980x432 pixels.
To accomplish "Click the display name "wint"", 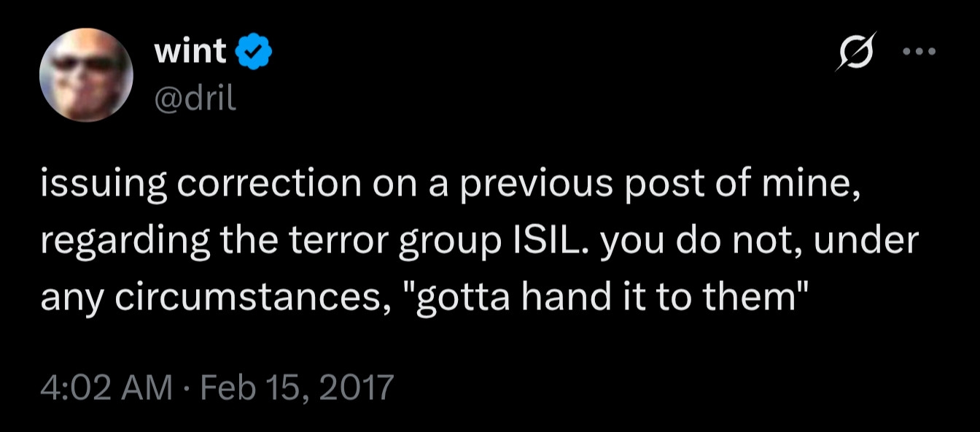I will (x=191, y=53).
